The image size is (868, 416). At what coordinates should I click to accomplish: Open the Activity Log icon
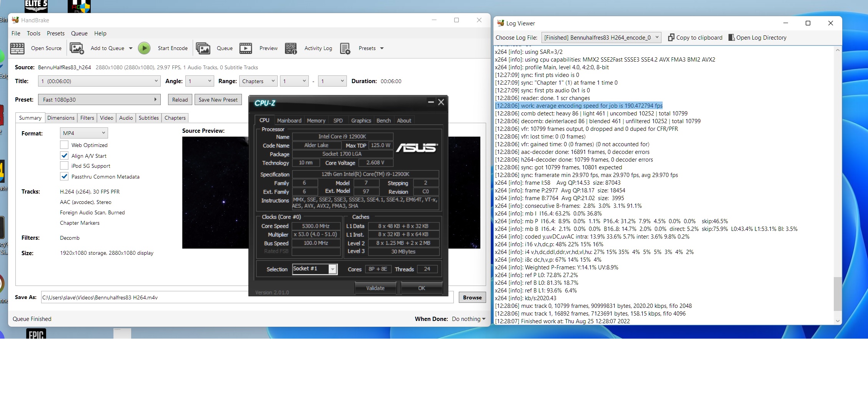(291, 48)
